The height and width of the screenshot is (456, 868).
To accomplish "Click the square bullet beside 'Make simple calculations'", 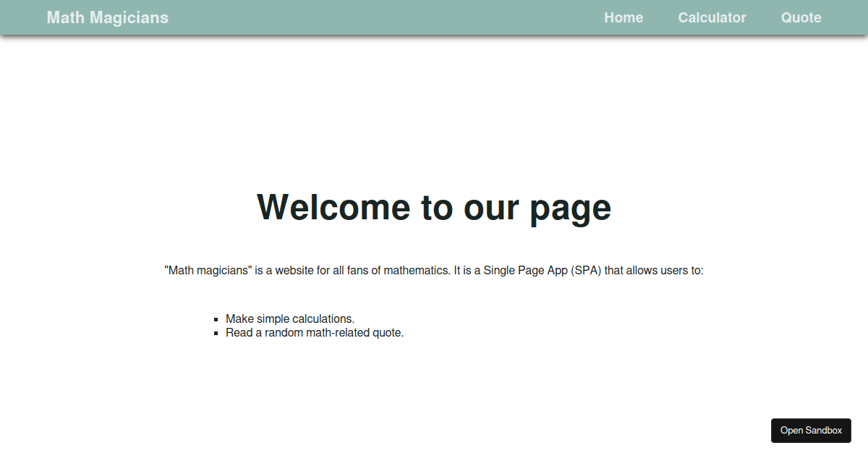I will (x=216, y=319).
